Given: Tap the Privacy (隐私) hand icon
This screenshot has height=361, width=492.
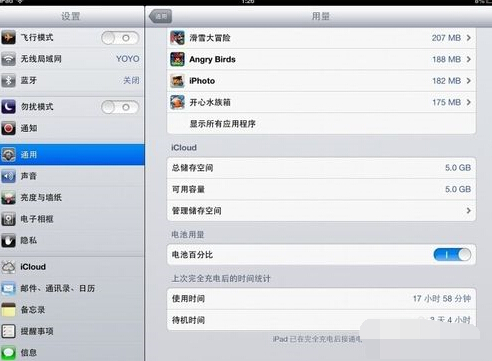Looking at the screenshot, I should (8, 240).
